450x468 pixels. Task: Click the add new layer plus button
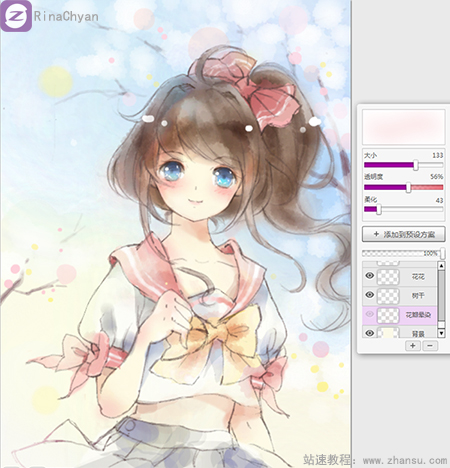pos(413,346)
